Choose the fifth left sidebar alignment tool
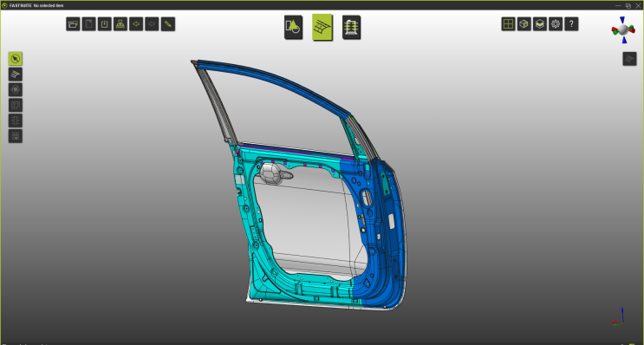644x345 pixels. click(16, 120)
